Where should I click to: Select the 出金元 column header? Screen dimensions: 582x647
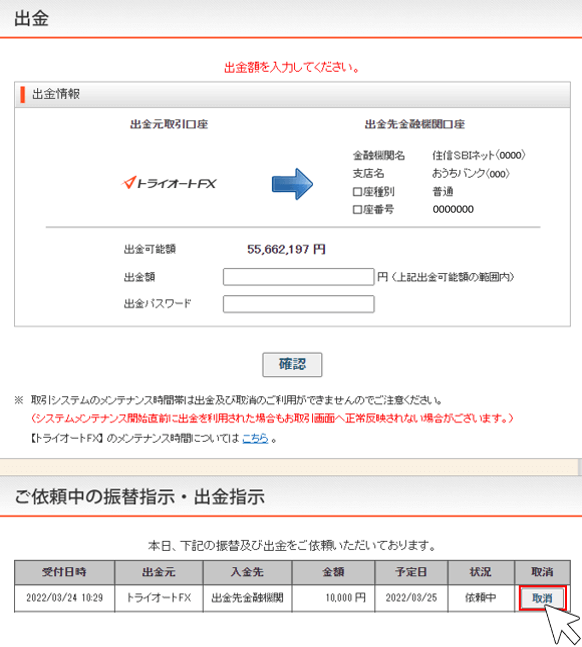[159, 572]
